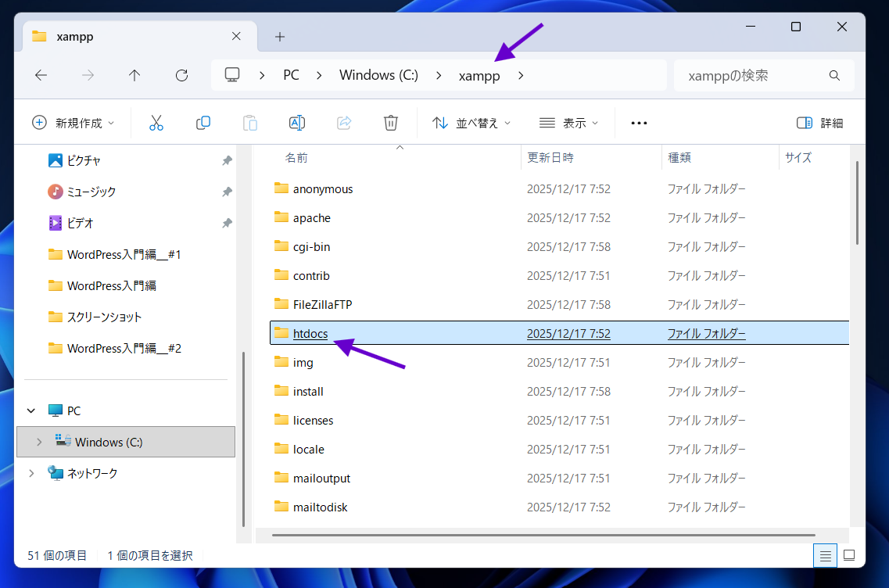Expand the ネットワーク tree node
The height and width of the screenshot is (588, 889).
pos(31,473)
